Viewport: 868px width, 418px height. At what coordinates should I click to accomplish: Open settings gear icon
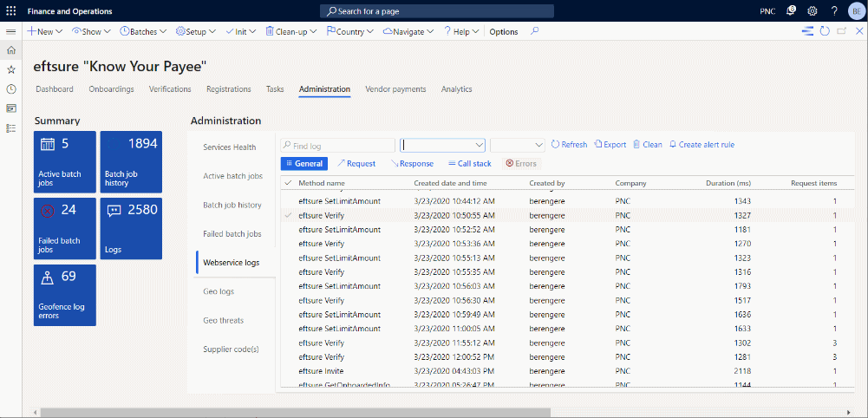point(813,10)
